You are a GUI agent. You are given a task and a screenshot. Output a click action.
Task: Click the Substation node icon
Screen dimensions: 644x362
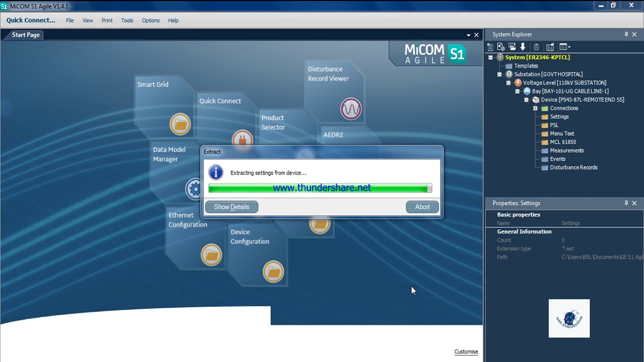click(509, 74)
